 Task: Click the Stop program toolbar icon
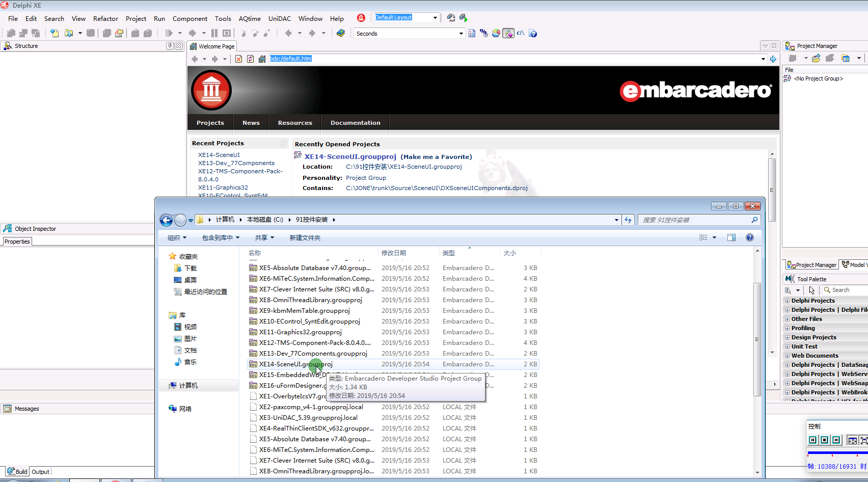227,33
